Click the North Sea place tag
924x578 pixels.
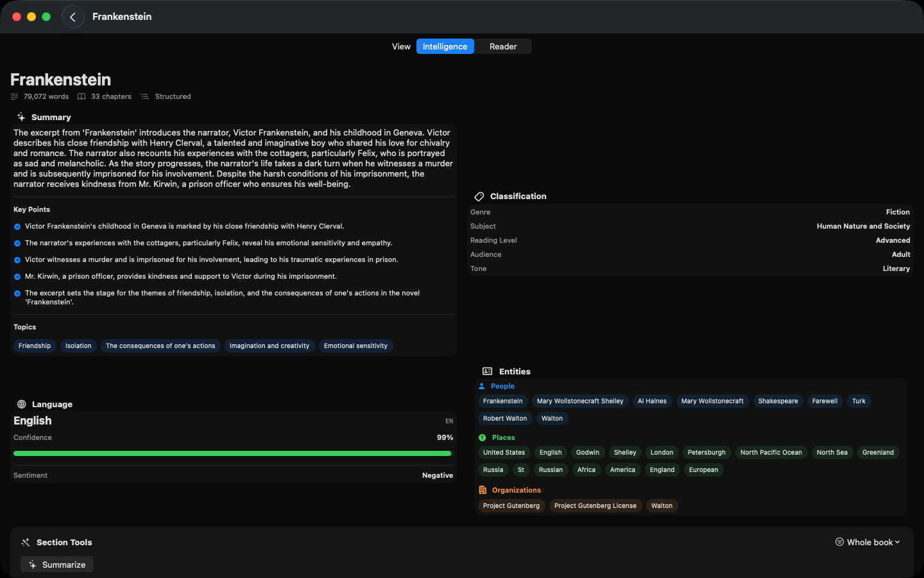pyautogui.click(x=832, y=452)
